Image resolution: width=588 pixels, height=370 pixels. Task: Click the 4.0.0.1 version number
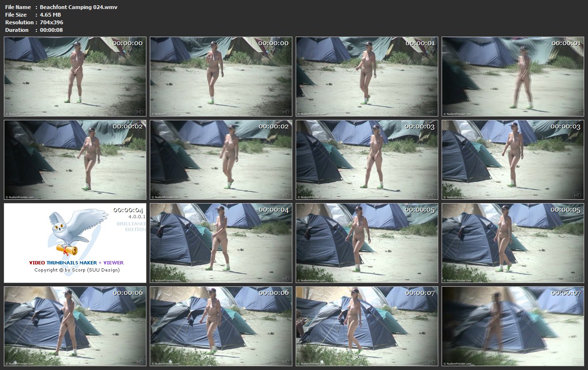coord(135,217)
